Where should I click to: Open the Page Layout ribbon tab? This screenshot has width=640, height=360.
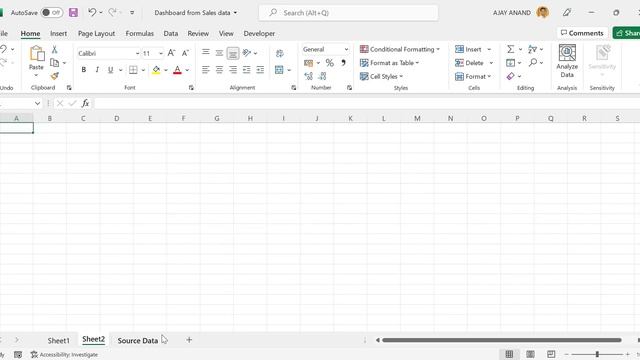coord(96,33)
